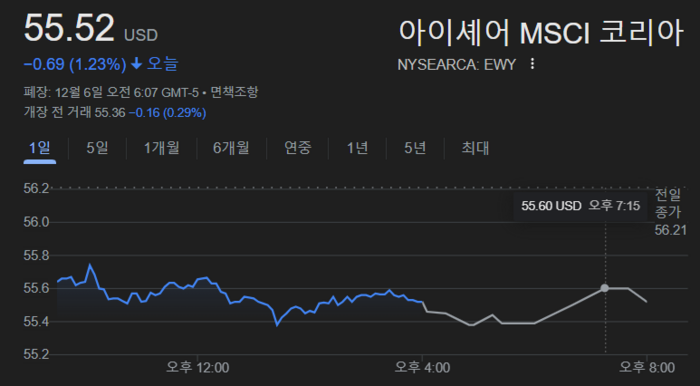Click the blue down arrow icon
The image size is (700, 386).
point(137,64)
